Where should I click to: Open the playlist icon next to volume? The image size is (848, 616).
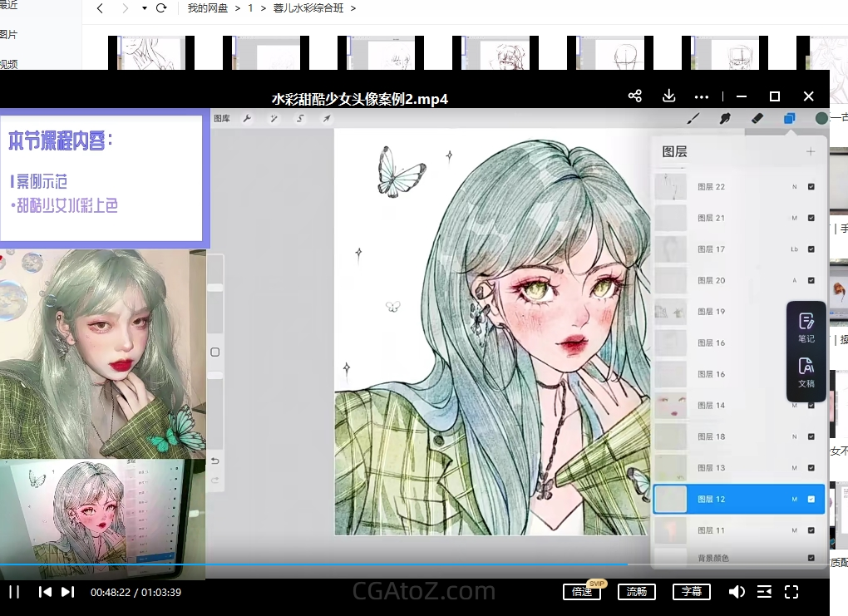764,592
